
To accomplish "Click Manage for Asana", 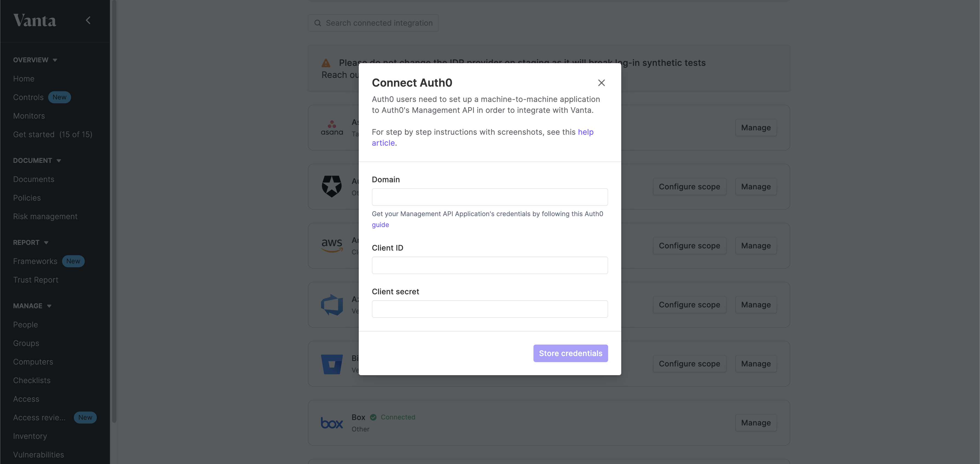I will (x=756, y=128).
